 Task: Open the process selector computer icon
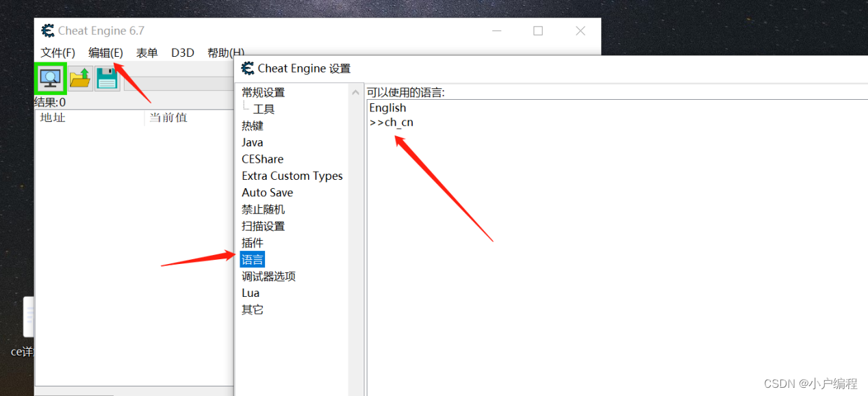point(51,78)
